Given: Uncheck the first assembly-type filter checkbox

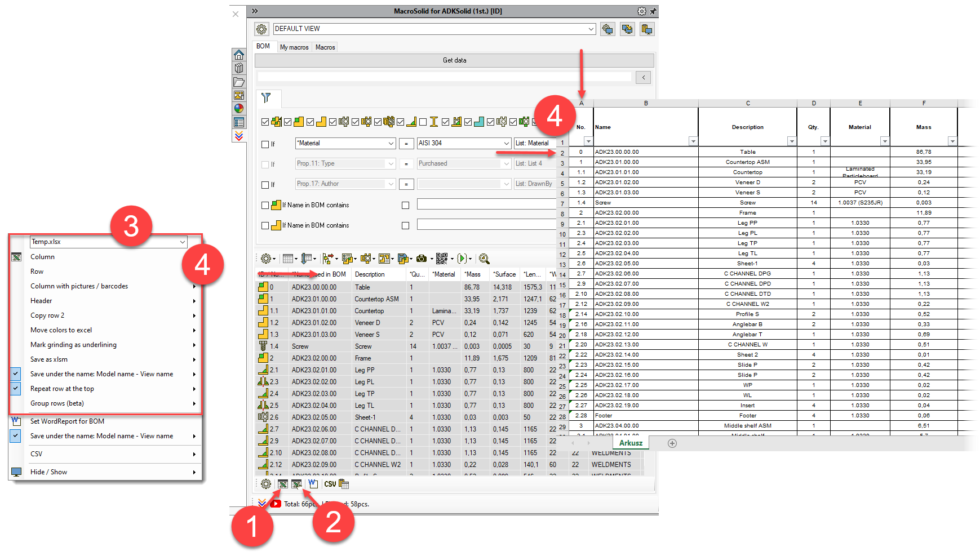Looking at the screenshot, I should click(x=265, y=122).
